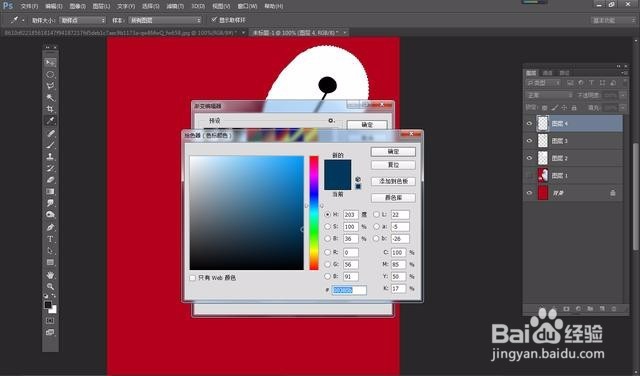The height and width of the screenshot is (376, 640).
Task: Click Add to Swatches button
Action: 393,181
